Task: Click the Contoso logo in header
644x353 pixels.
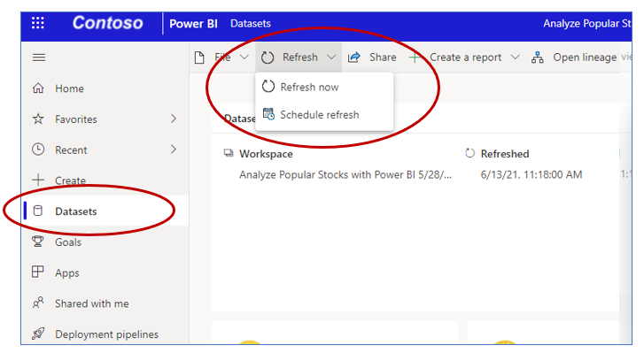Action: pyautogui.click(x=107, y=23)
